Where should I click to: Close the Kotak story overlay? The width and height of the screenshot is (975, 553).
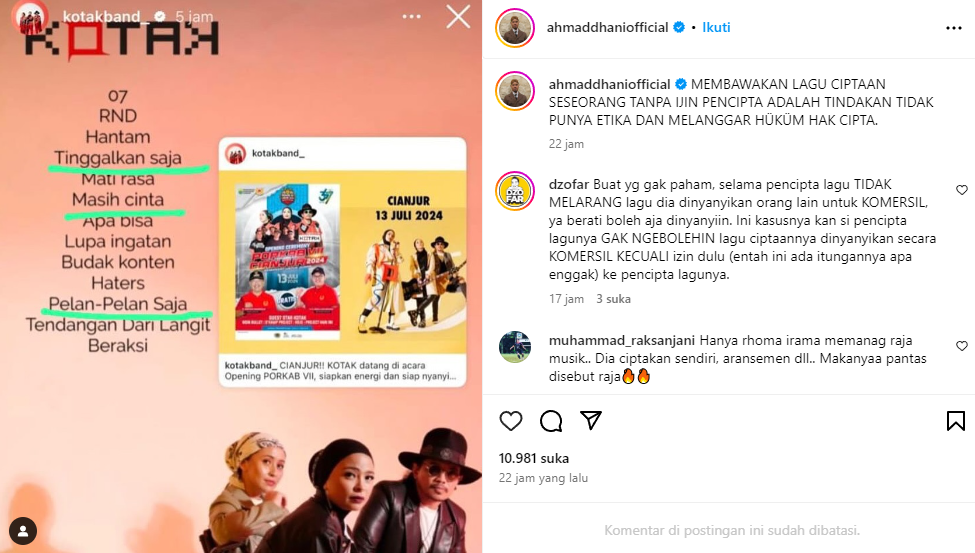click(x=458, y=17)
